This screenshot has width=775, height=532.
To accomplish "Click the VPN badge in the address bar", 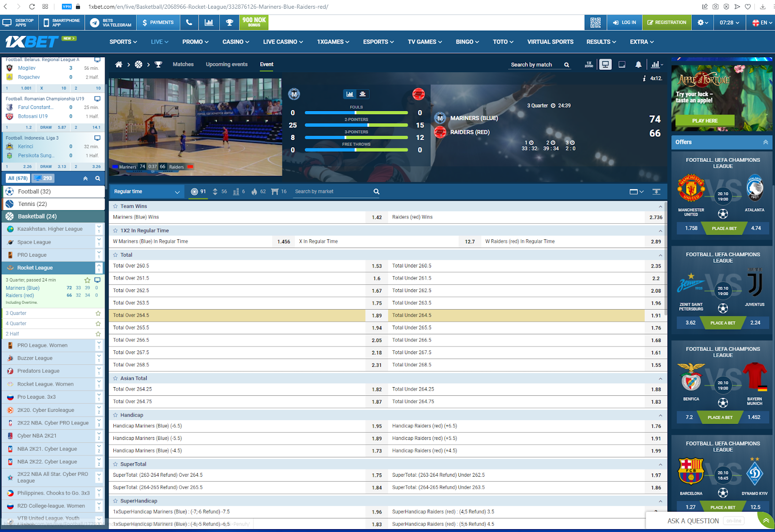I will tap(67, 7).
